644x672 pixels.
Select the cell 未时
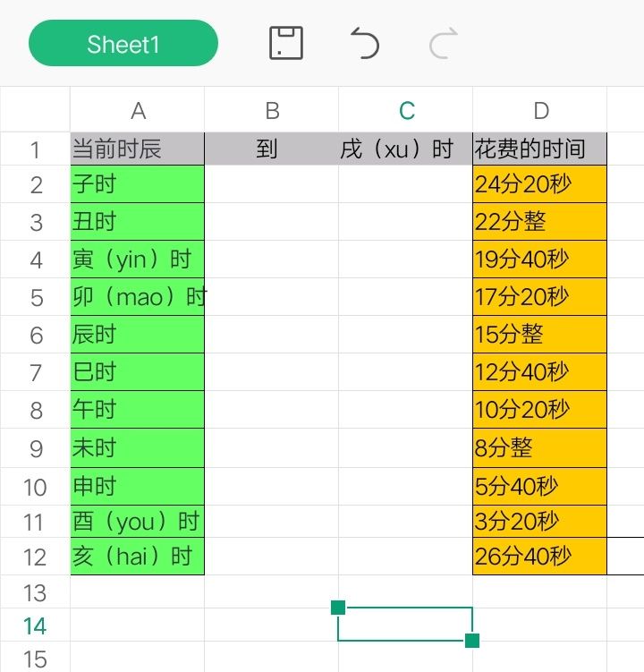click(x=138, y=448)
